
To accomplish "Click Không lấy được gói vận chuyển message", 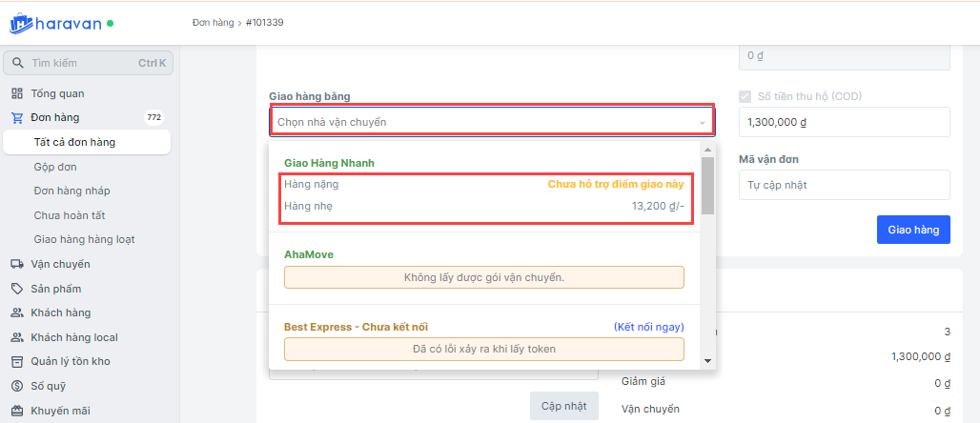I will coord(484,277).
